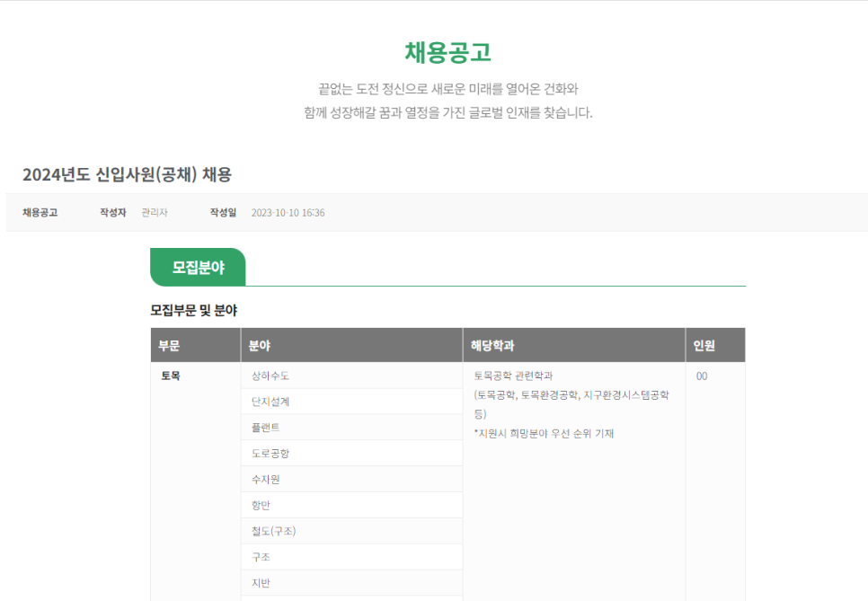
Task: Click the tagline line 함께 성장해갈 꿈과 열정을
Action: pos(447,113)
